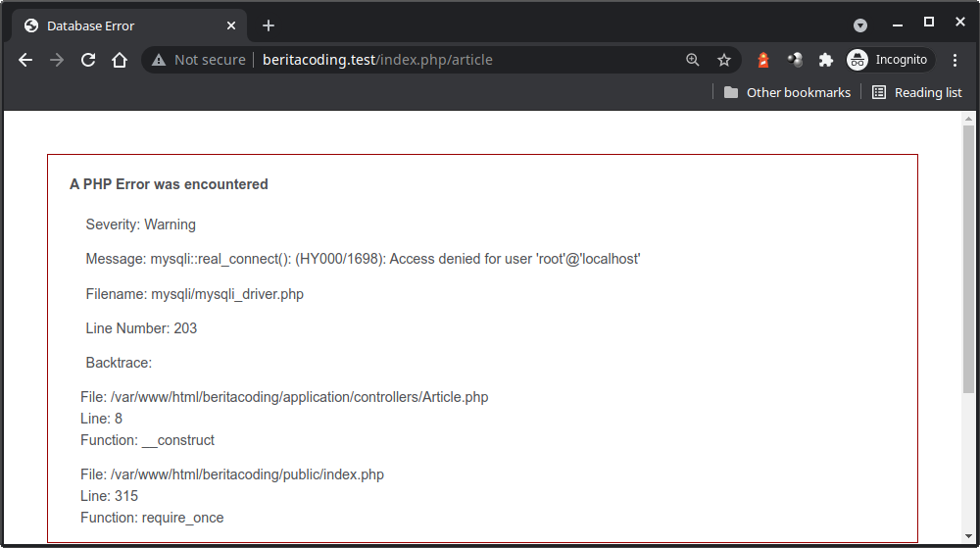Click the vertical page scrollbar
This screenshot has height=548, width=980.
(968, 255)
